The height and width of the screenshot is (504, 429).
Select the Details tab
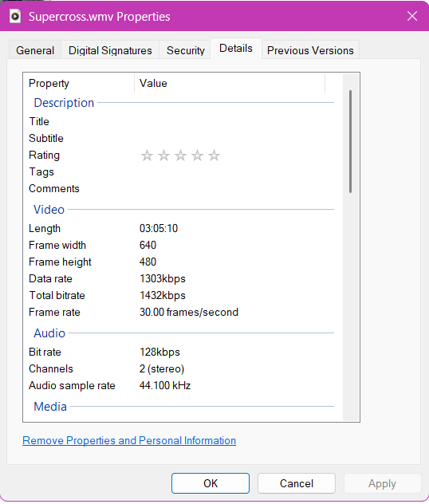pyautogui.click(x=236, y=49)
